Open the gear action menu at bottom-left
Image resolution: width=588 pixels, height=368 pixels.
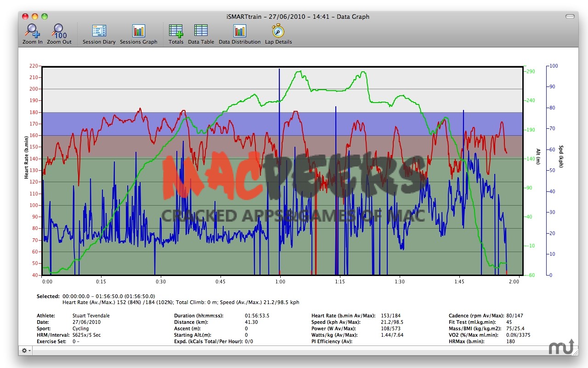coord(26,351)
